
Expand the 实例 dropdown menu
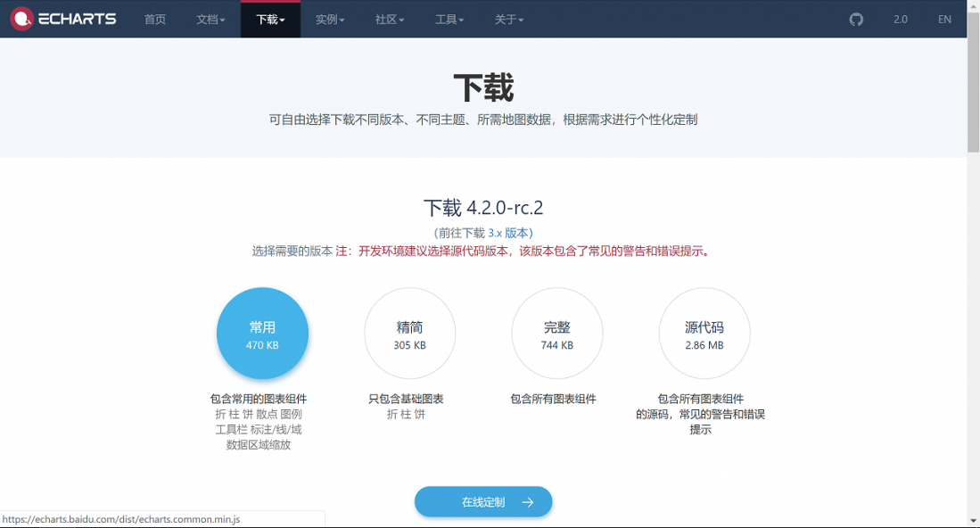pos(330,20)
